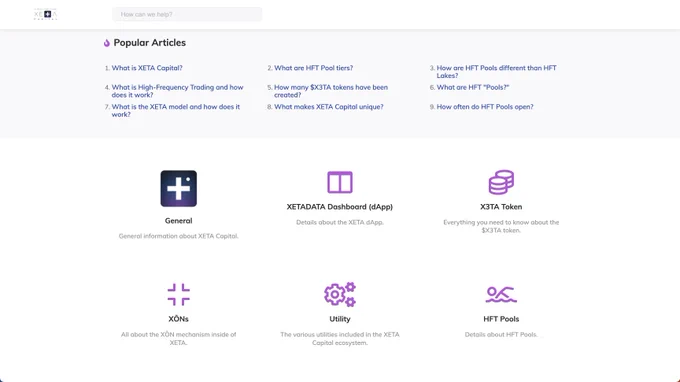Open 'How many $X3TA tokens have been created?'
This screenshot has width=680, height=382.
point(331,91)
